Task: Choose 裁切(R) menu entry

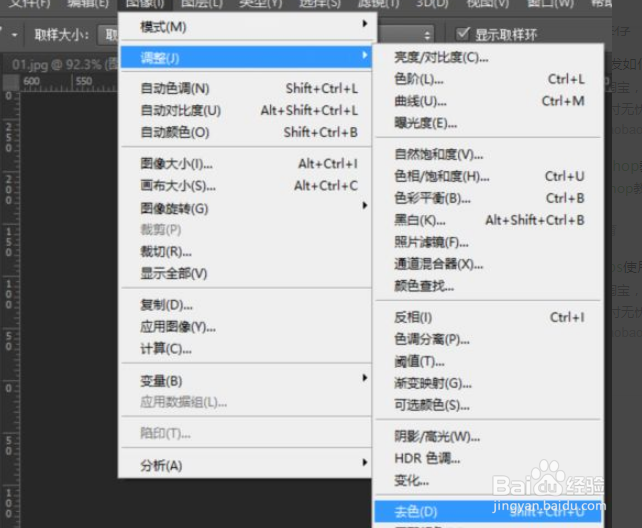Action: pos(246,251)
